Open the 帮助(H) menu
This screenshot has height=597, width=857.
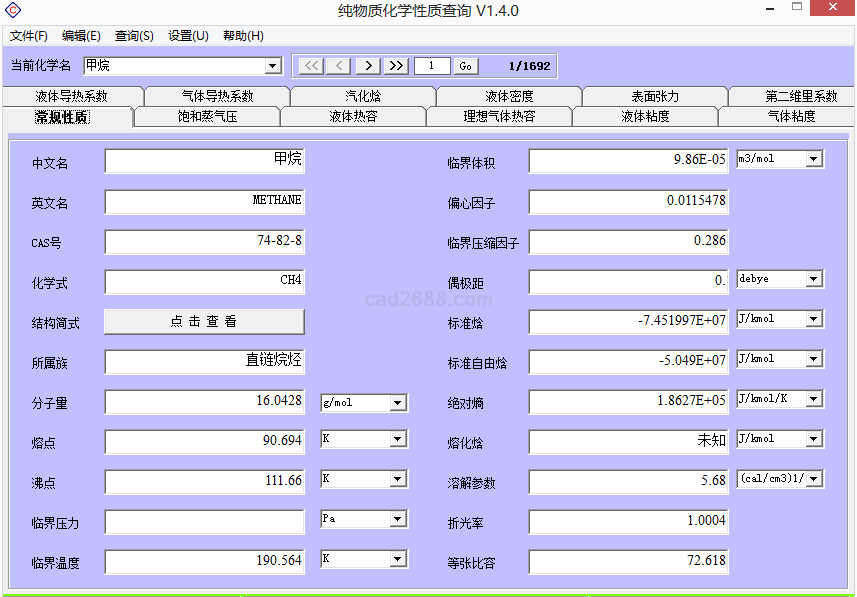[x=243, y=36]
